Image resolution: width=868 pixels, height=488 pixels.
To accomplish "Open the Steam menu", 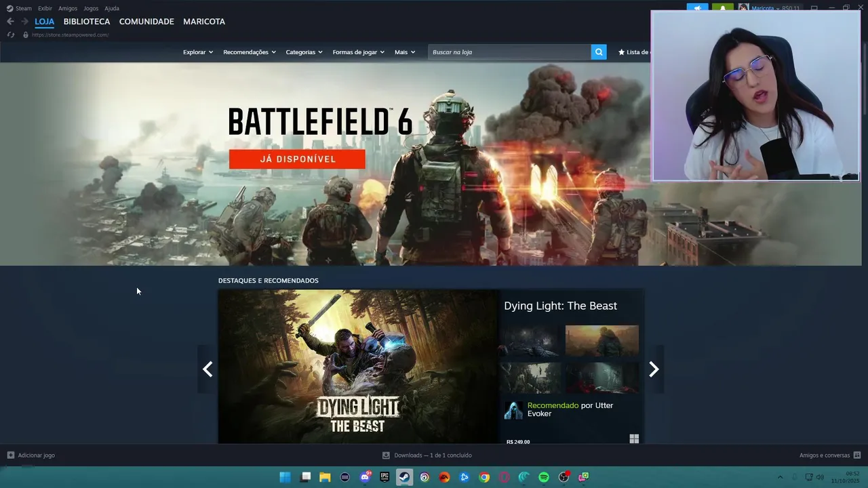I will click(19, 8).
